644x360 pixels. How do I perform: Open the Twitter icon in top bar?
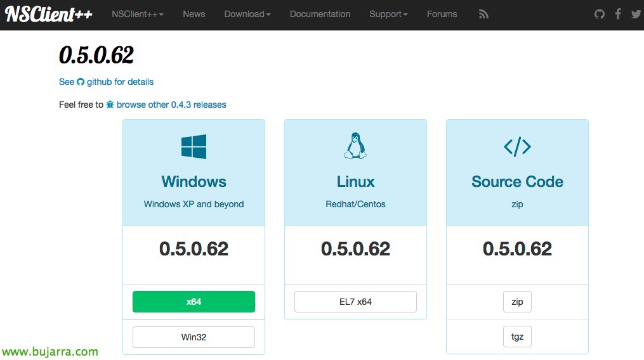[x=636, y=14]
